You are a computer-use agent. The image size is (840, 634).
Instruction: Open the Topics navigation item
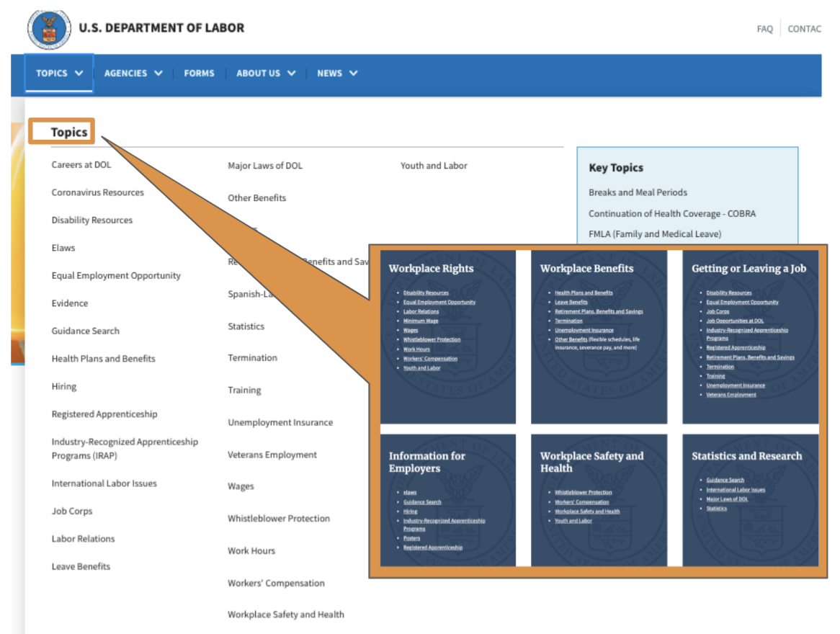(52, 73)
